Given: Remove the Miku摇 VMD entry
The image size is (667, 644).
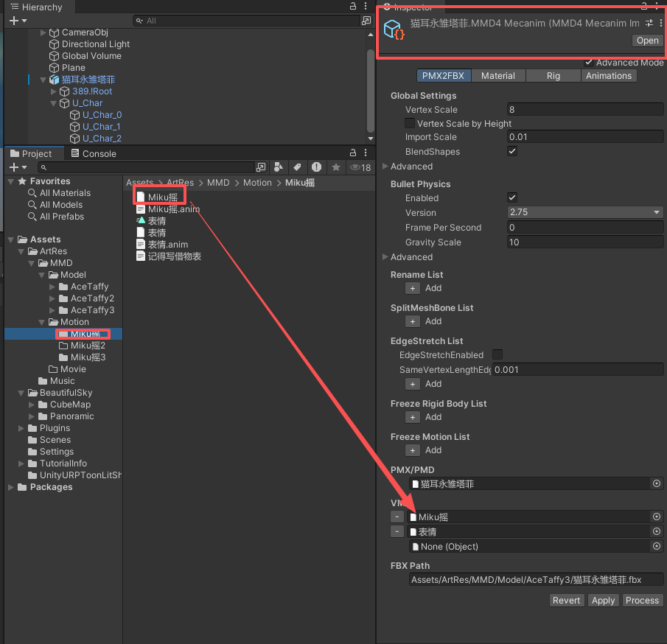Looking at the screenshot, I should (397, 517).
